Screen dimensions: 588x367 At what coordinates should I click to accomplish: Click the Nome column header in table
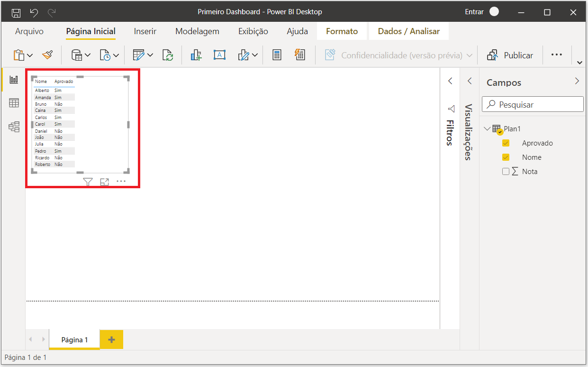coord(41,82)
